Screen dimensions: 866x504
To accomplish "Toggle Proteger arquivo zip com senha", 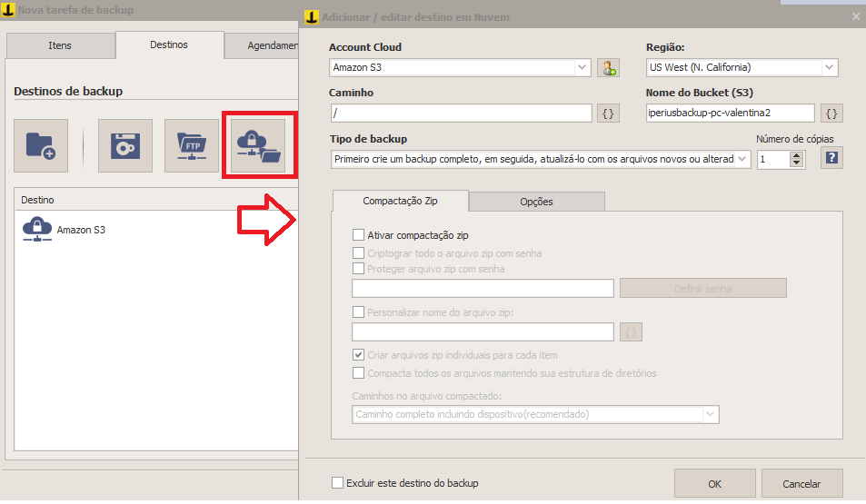I will click(358, 269).
